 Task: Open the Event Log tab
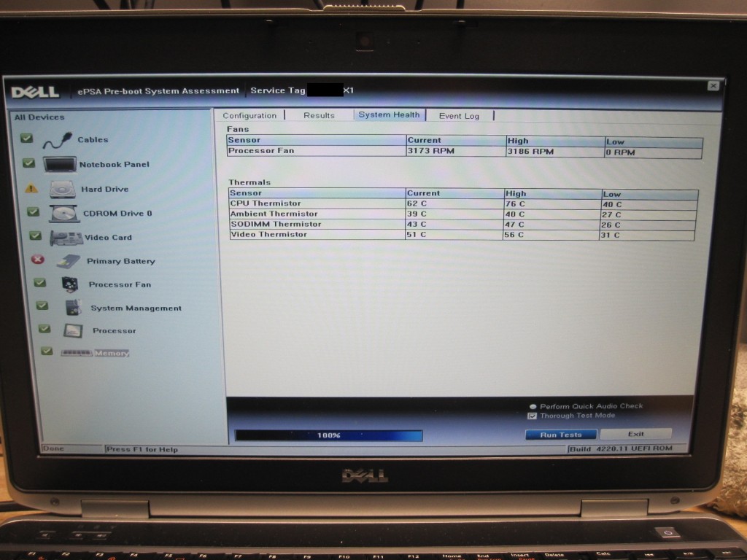click(x=460, y=116)
